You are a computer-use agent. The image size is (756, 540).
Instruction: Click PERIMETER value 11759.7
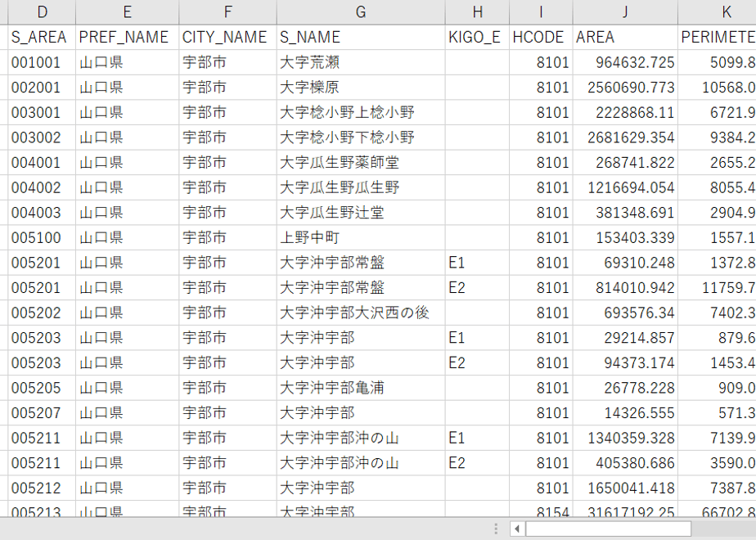pyautogui.click(x=718, y=288)
